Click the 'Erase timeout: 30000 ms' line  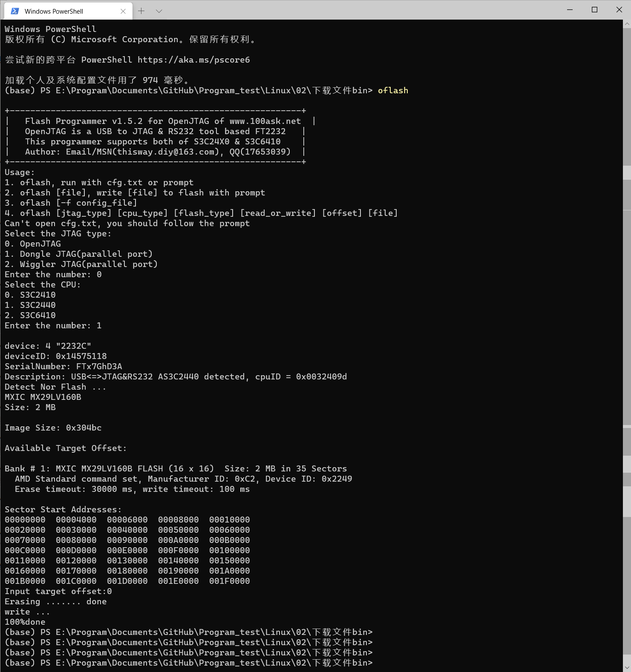tap(133, 489)
